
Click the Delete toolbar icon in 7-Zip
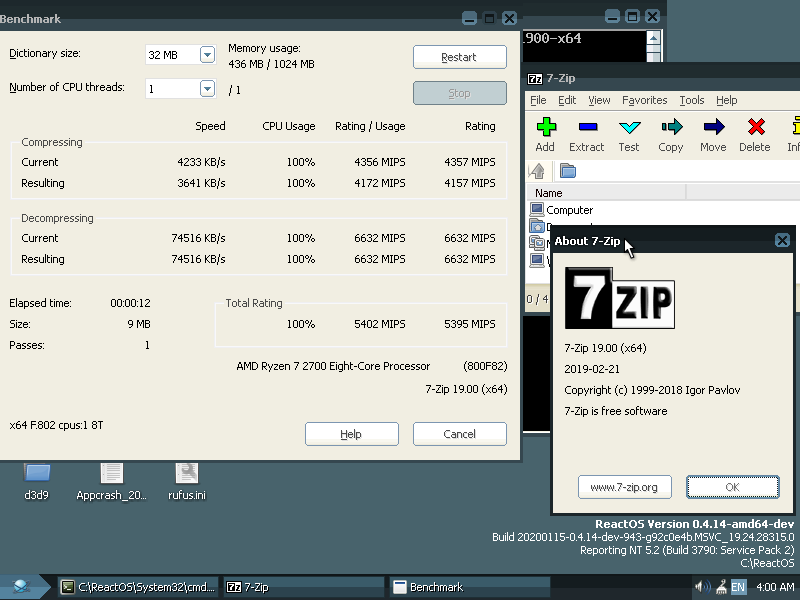(x=755, y=135)
